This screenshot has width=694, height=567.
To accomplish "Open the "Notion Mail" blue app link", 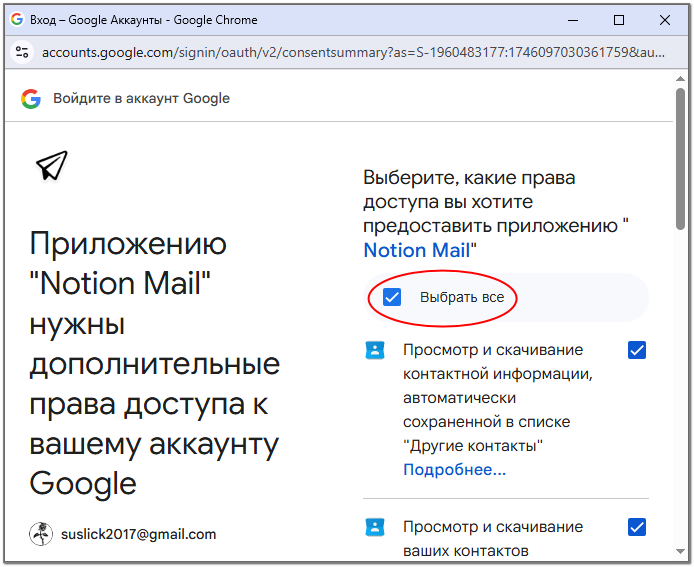I will point(416,251).
